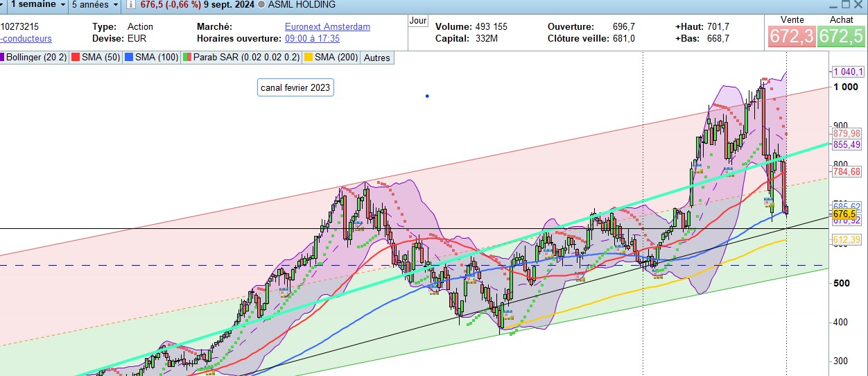
Task: Open the Autres indicators tab
Action: tap(377, 58)
